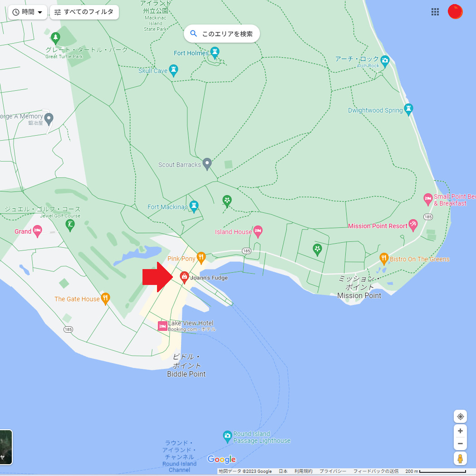Select the Fort Holmes landmark pin
The width and height of the screenshot is (476, 476).
tap(215, 53)
